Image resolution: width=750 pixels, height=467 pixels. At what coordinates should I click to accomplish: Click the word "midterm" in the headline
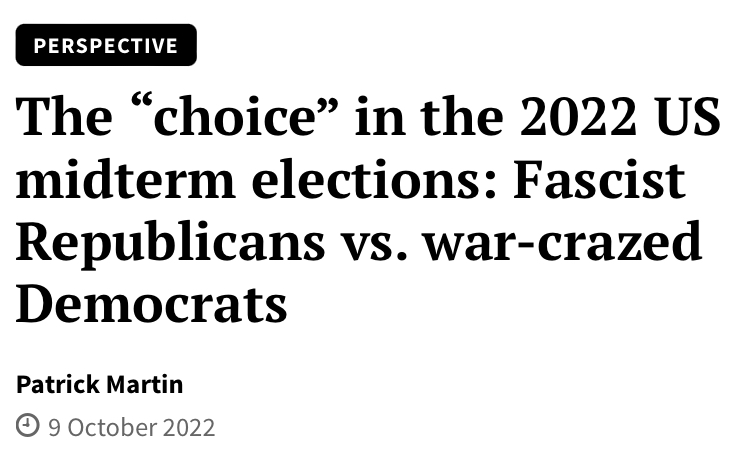pos(126,179)
